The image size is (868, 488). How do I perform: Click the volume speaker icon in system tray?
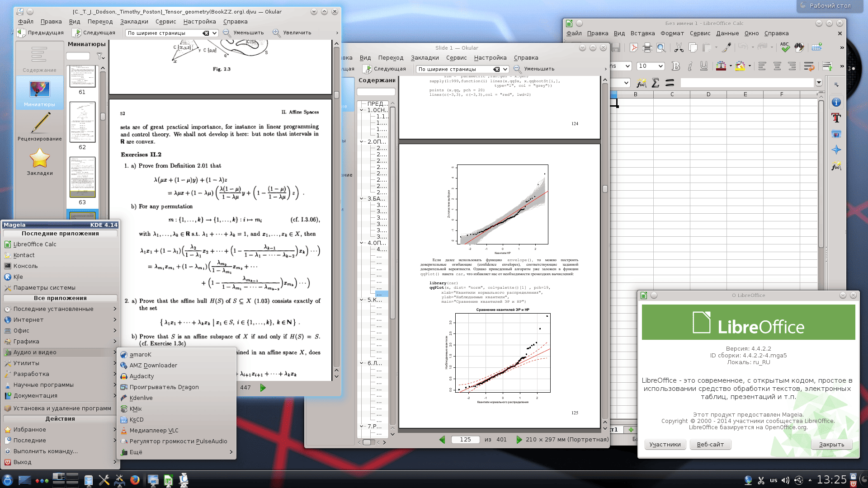tap(786, 480)
